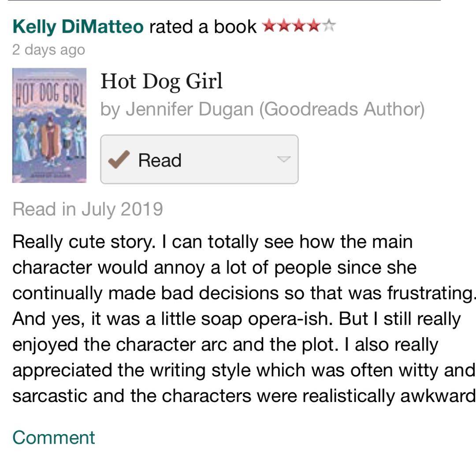Click the Read shelf status button
Viewport: 476px width, 476px height.
160,160
